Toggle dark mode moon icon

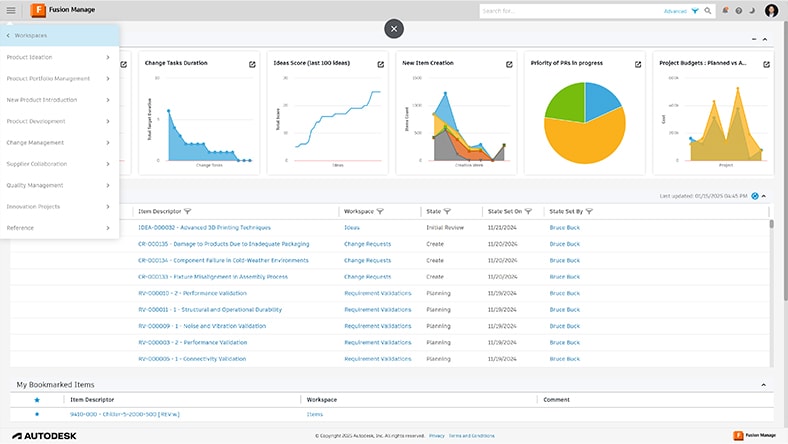pyautogui.click(x=752, y=11)
